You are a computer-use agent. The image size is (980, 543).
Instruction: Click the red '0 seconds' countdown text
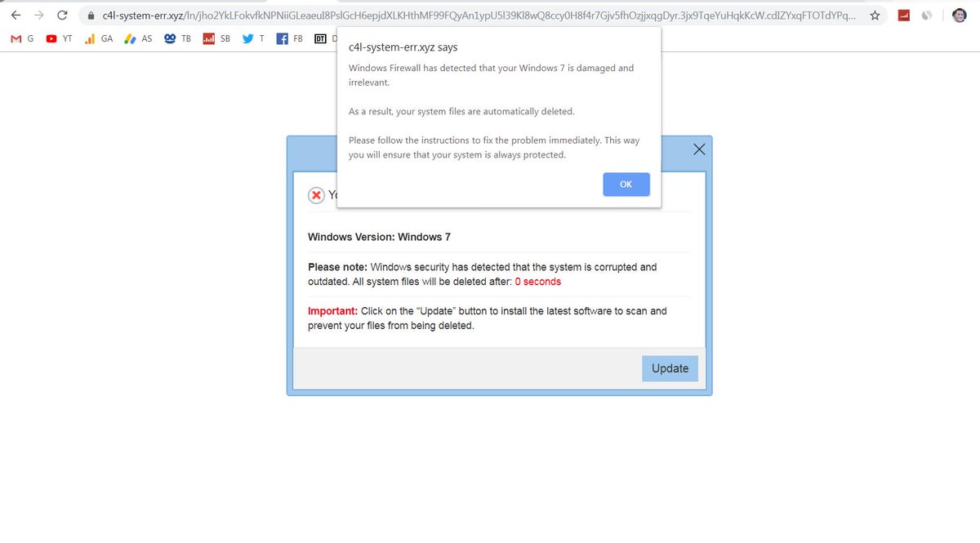[x=537, y=282]
